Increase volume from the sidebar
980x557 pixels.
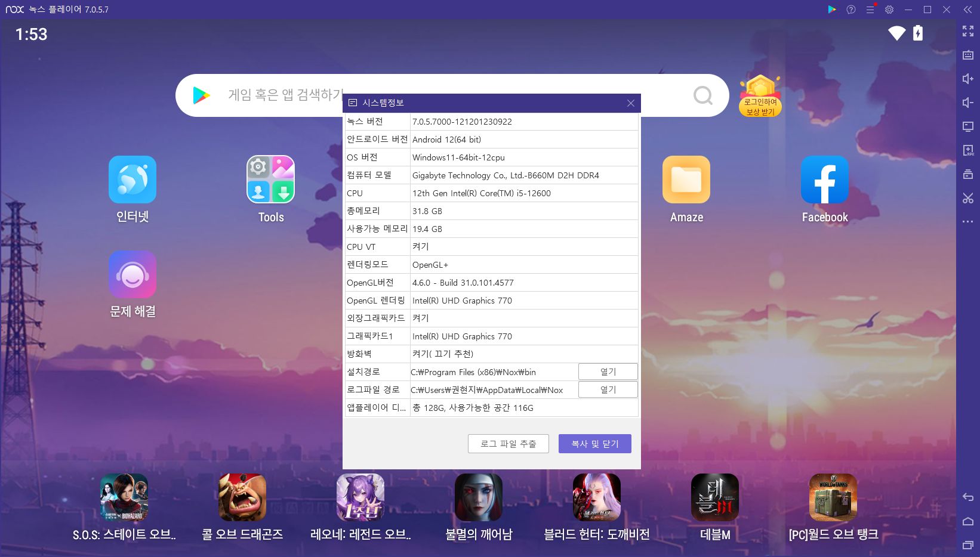point(968,79)
